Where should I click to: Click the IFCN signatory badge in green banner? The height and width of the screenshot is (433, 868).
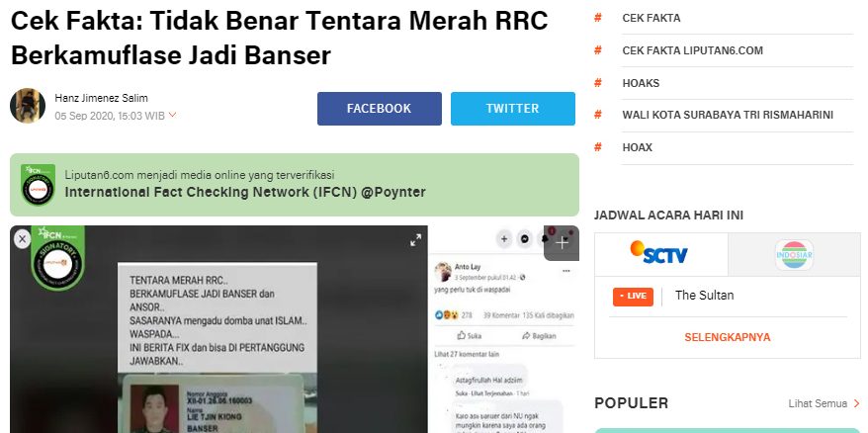coord(38,185)
